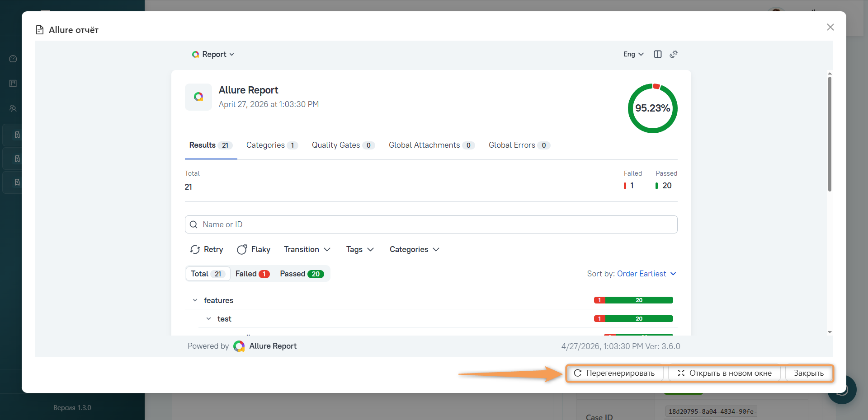The image size is (868, 420).
Task: Toggle the split layout view icon
Action: (x=658, y=54)
